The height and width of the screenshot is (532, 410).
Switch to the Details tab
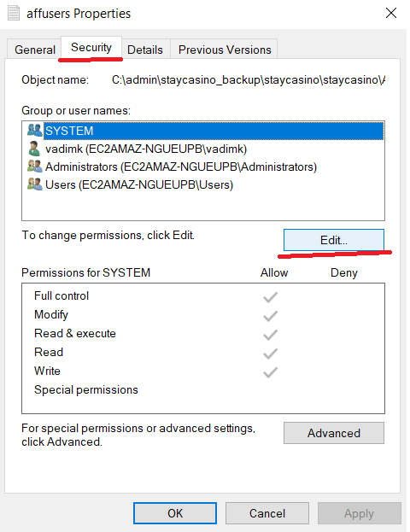[x=145, y=50]
